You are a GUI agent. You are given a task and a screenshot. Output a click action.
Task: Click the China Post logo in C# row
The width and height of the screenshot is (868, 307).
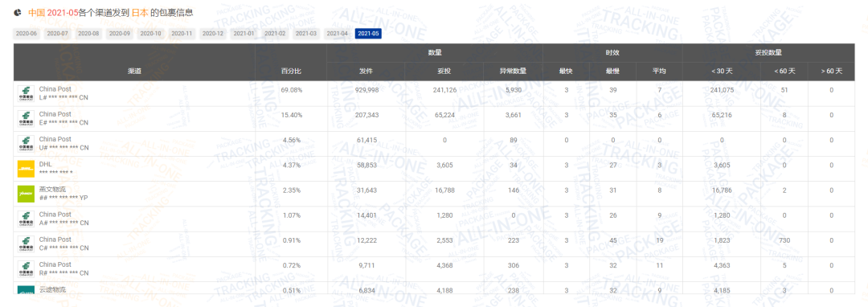click(26, 244)
